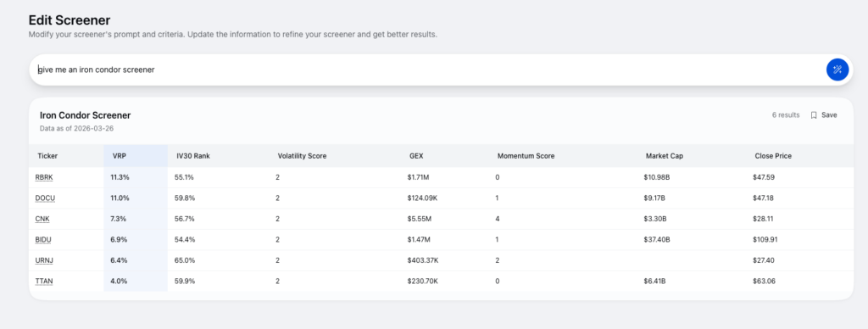Click the Iron Condor Screener title
This screenshot has height=329, width=868.
point(86,115)
